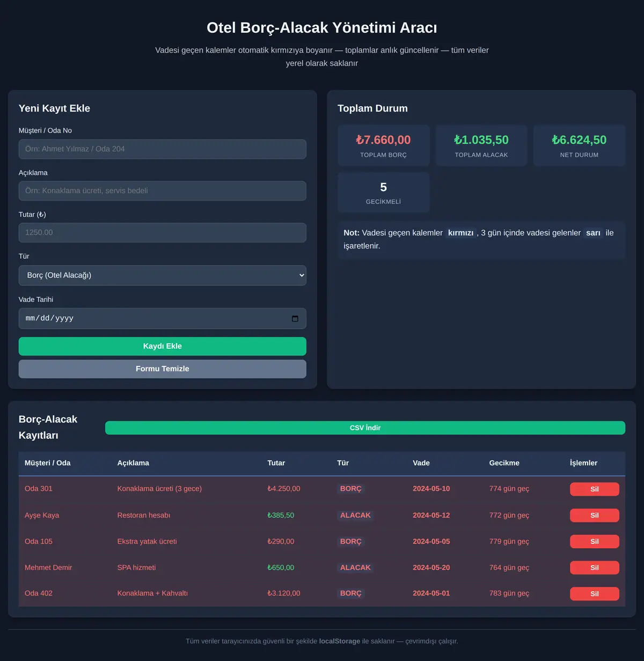This screenshot has height=661, width=644.
Task: Download records with CSV İndir
Action: pyautogui.click(x=365, y=428)
